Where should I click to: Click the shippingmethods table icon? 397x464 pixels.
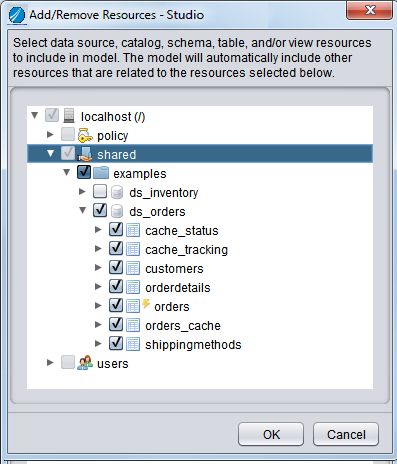133,344
